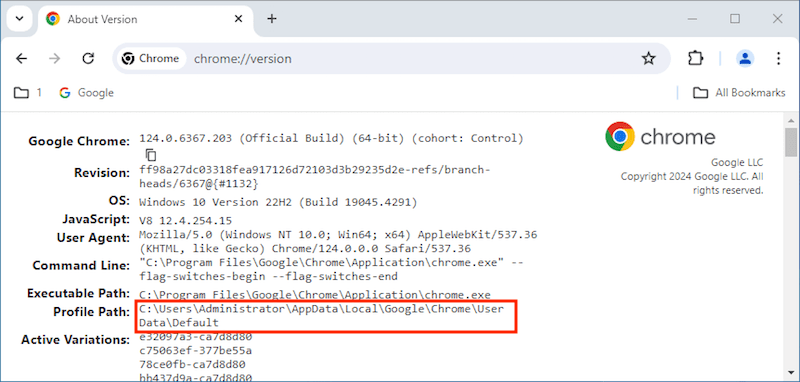Click JavaScript value V8 12.4.254.15

[186, 221]
